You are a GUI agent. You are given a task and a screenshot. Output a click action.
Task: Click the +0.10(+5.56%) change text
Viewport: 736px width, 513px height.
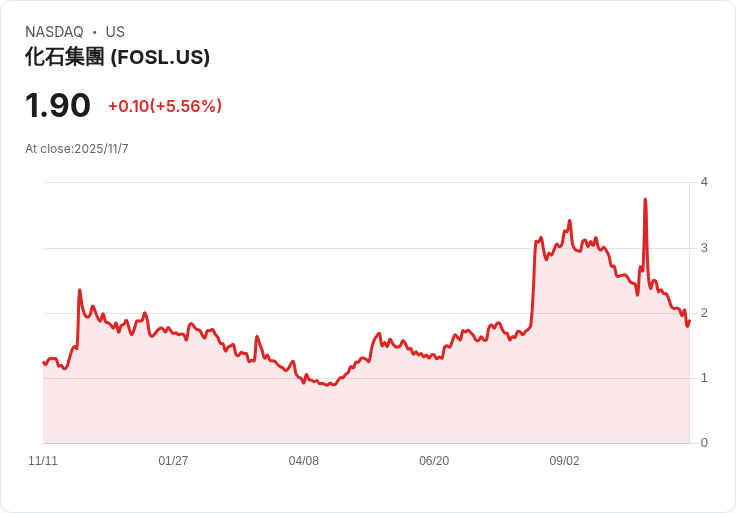(x=165, y=106)
